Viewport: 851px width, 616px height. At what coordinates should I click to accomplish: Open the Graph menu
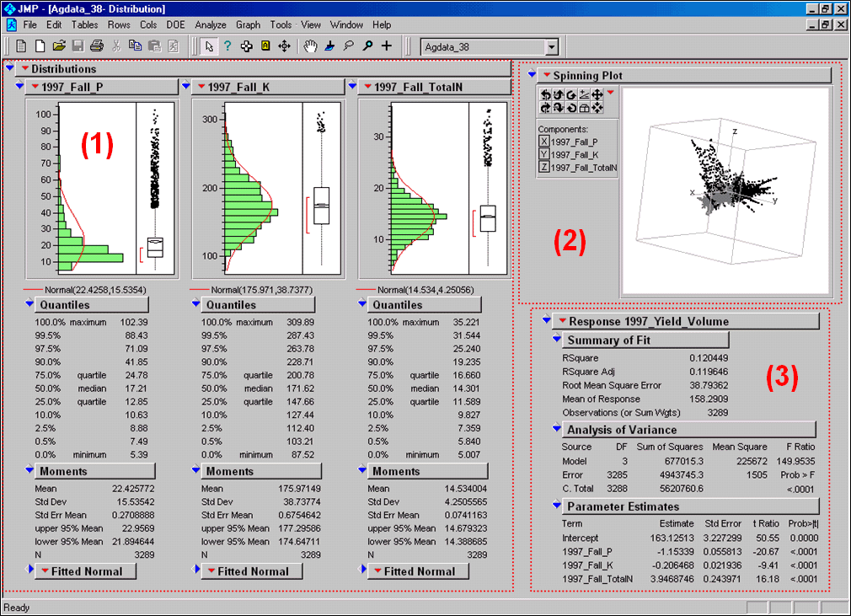tap(248, 25)
